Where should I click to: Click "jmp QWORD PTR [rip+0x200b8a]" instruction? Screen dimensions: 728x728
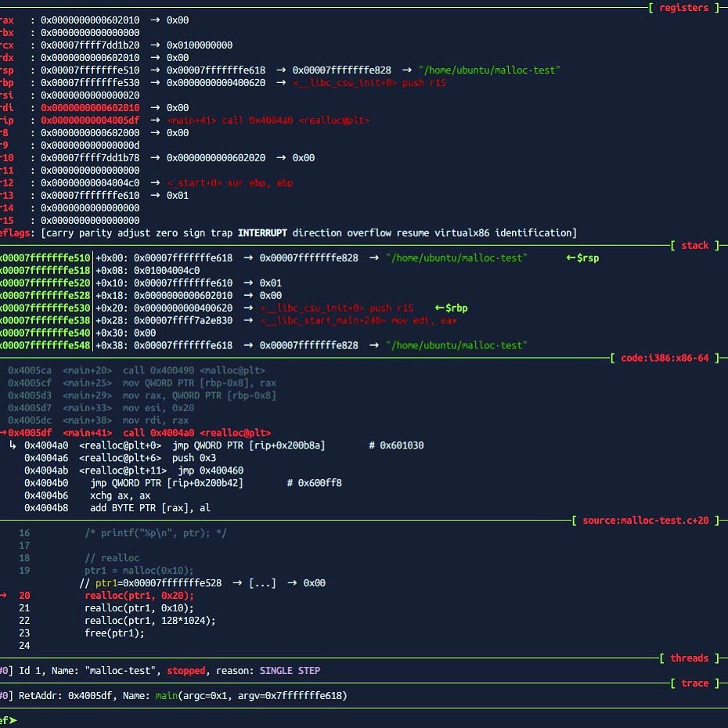[x=248, y=445]
